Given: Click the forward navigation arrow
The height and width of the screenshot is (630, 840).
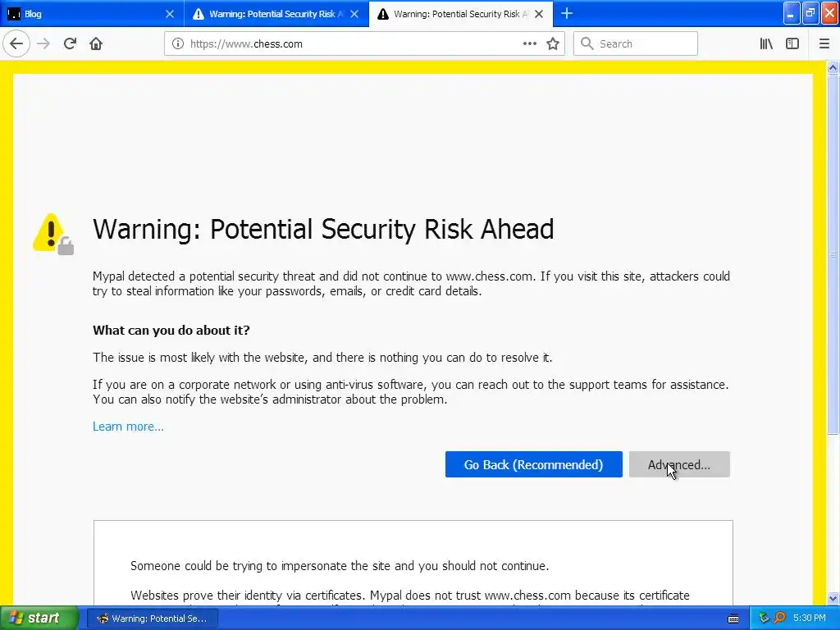Looking at the screenshot, I should 43,44.
